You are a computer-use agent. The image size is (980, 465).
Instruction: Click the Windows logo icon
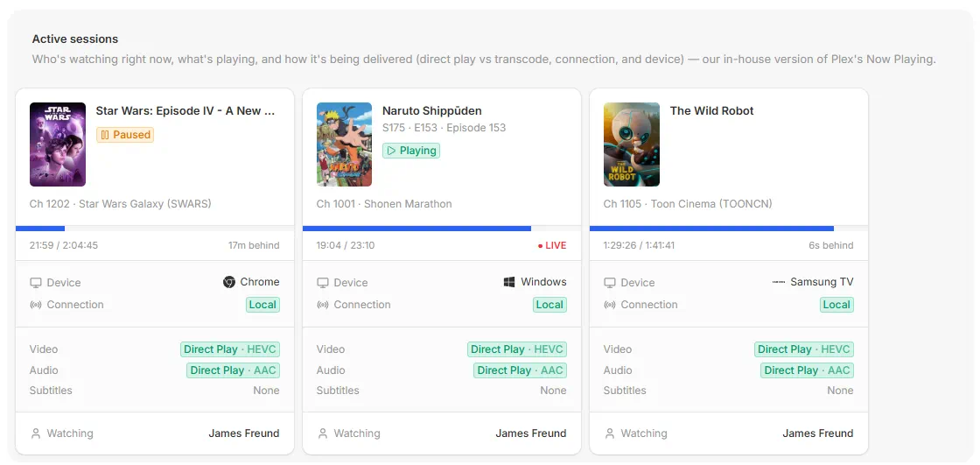509,282
